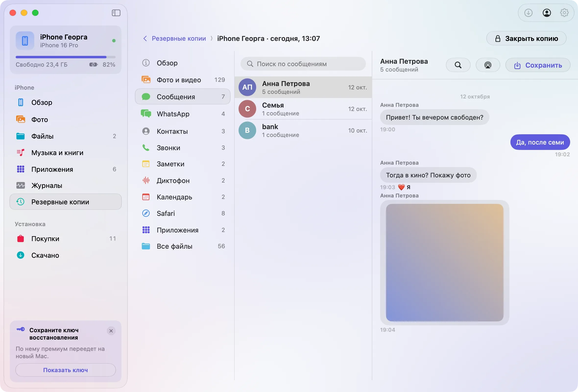Select Резервные копии in the sidebar
This screenshot has width=578, height=392.
pos(65,202)
